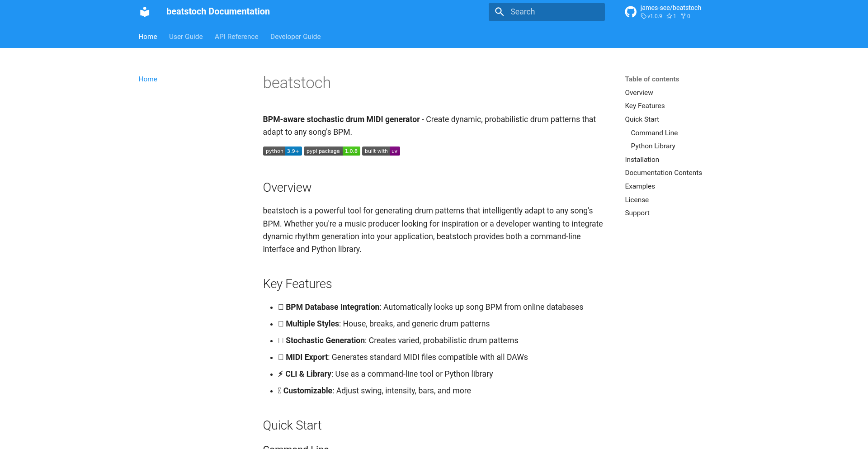Click the built with uv badge
This screenshot has height=449, width=868.
click(381, 151)
